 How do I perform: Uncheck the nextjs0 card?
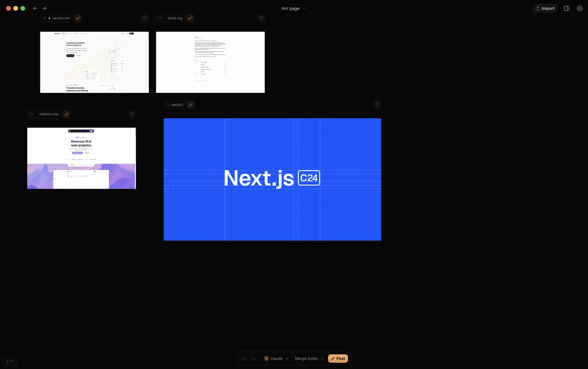[x=191, y=105]
